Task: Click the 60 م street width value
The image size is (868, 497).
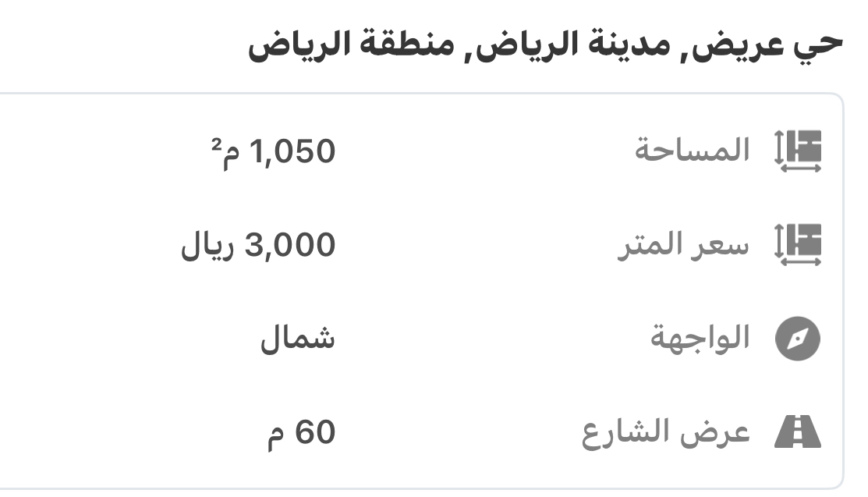Action: pyautogui.click(x=302, y=432)
